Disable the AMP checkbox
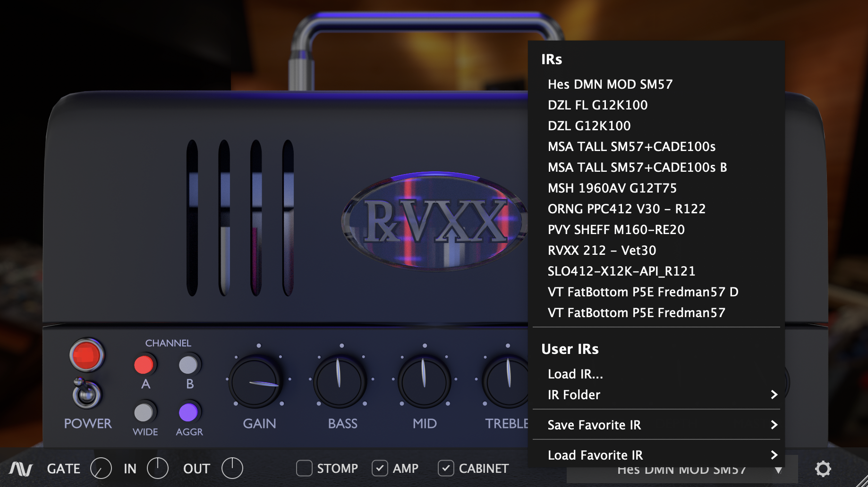This screenshot has height=487, width=868. coord(381,468)
